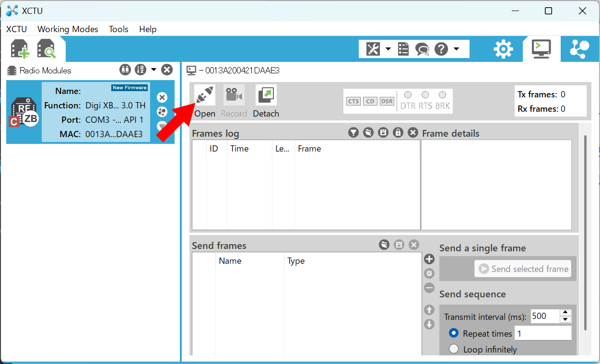Switch to Consoles working mode monitor

tap(541, 49)
